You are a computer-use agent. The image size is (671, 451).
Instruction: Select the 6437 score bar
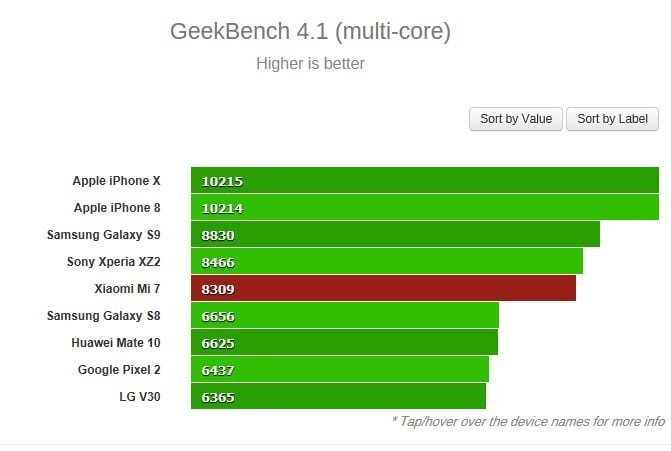click(x=340, y=369)
